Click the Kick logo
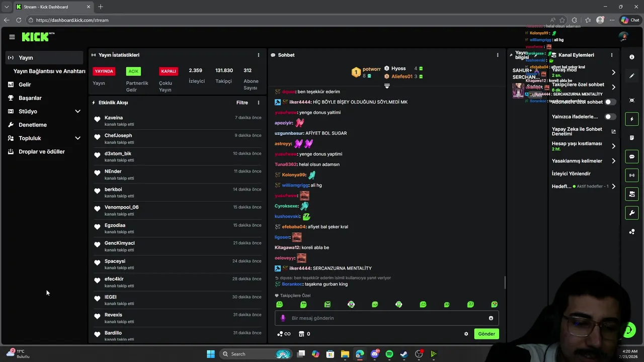The height and width of the screenshot is (362, 644). [x=38, y=37]
